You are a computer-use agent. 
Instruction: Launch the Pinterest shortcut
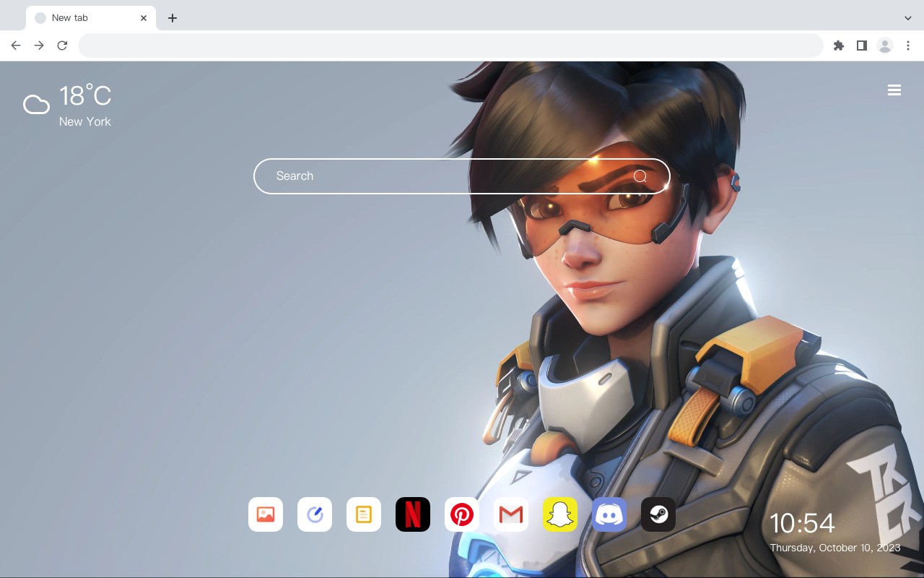click(x=462, y=514)
